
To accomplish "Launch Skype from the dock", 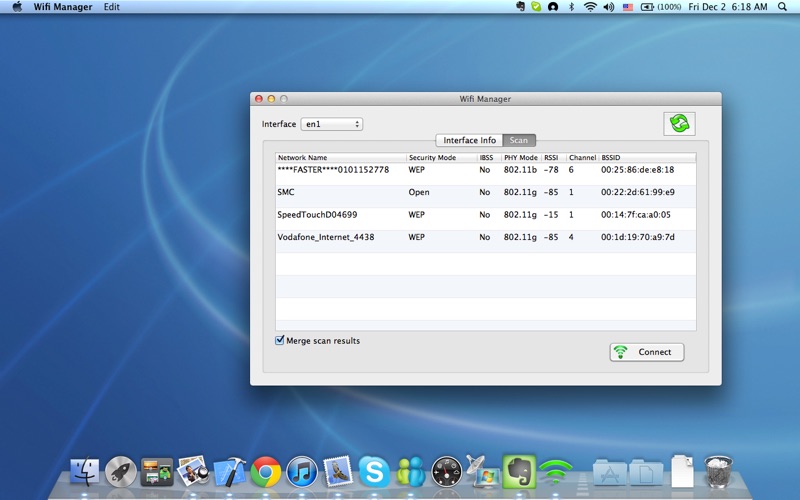I will point(374,470).
